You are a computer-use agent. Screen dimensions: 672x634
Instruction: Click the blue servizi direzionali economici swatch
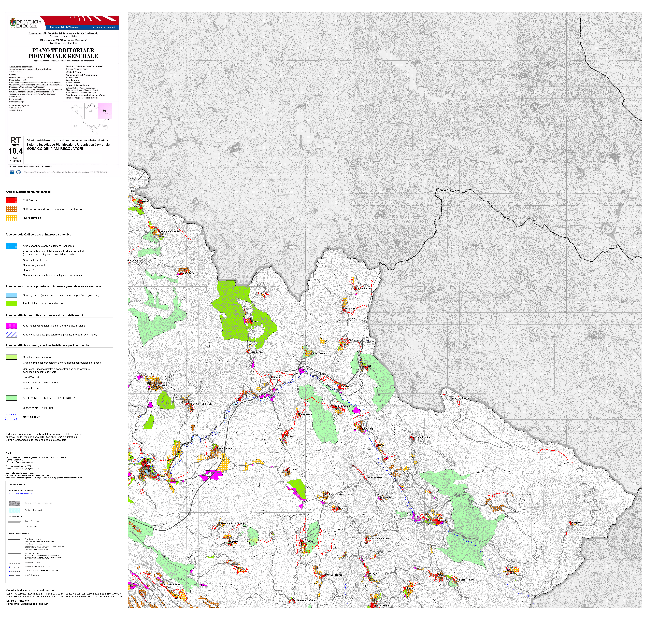11,246
